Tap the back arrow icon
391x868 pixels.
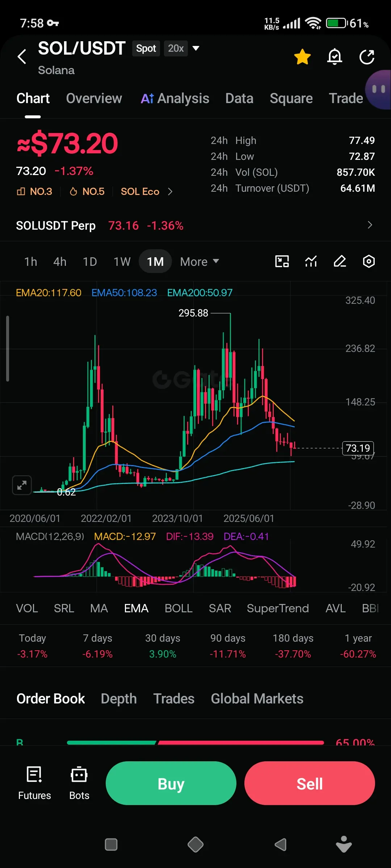point(22,56)
